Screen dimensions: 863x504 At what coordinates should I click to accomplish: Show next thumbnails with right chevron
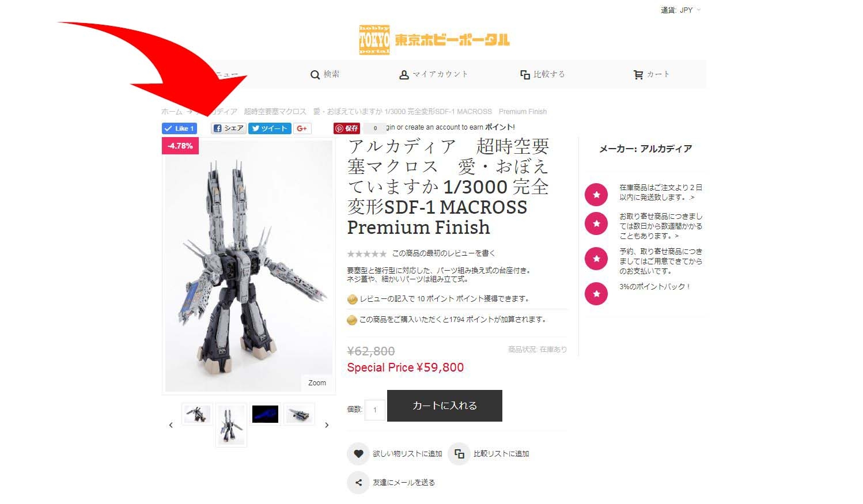(327, 425)
